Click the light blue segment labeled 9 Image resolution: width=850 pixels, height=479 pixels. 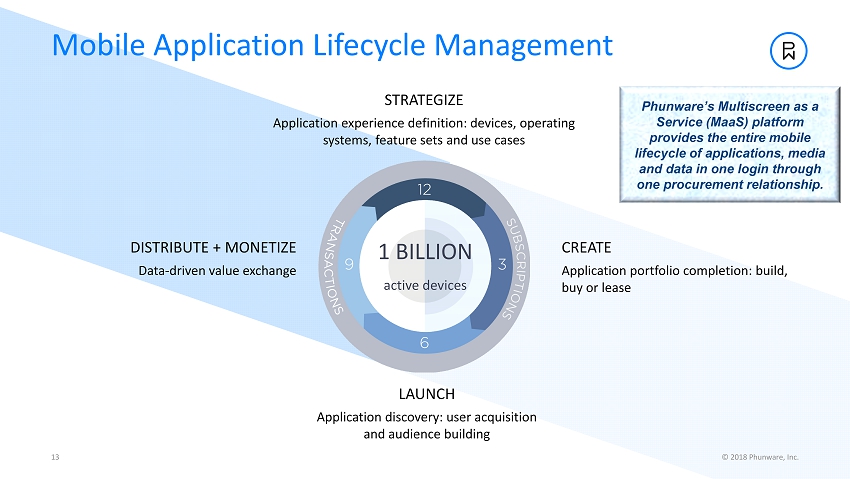pos(347,265)
